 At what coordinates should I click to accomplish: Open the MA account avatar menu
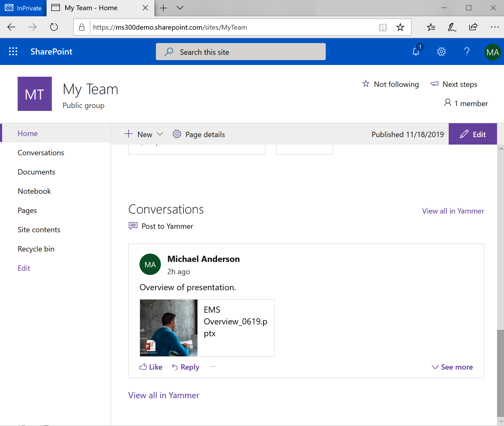493,52
